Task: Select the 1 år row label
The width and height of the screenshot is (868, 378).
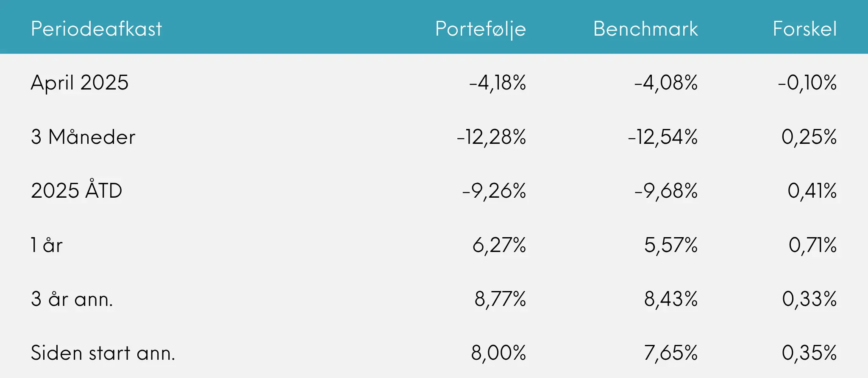Action: click(x=47, y=245)
